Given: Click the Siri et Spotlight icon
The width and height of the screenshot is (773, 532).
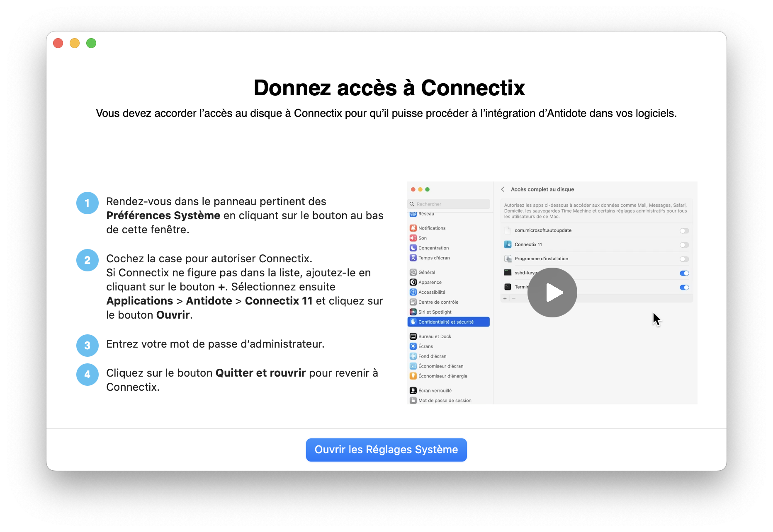Looking at the screenshot, I should tap(413, 312).
